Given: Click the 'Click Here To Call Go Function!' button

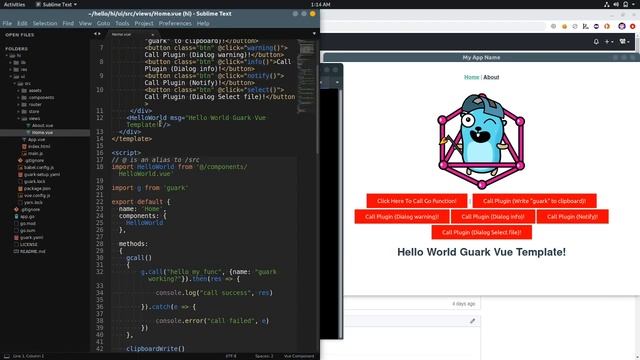Looking at the screenshot, I should [x=417, y=201].
